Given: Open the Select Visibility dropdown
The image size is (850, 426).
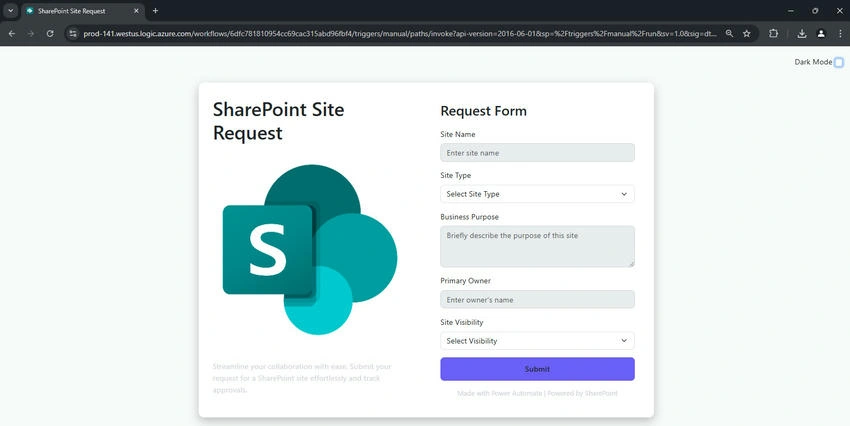Looking at the screenshot, I should [x=537, y=341].
